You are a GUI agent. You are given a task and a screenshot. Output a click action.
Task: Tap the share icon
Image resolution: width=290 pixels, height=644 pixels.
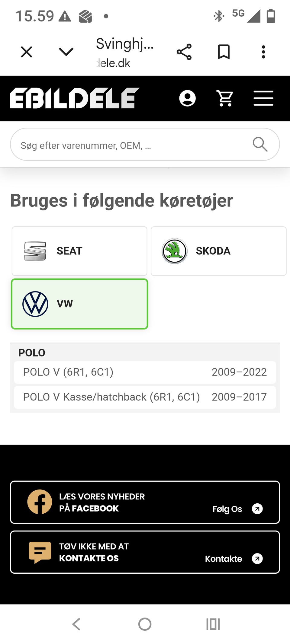[x=184, y=52]
